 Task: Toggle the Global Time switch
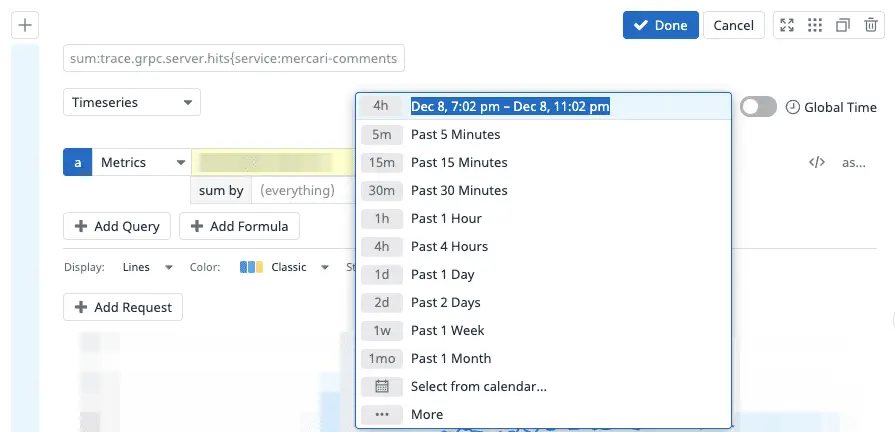point(758,107)
